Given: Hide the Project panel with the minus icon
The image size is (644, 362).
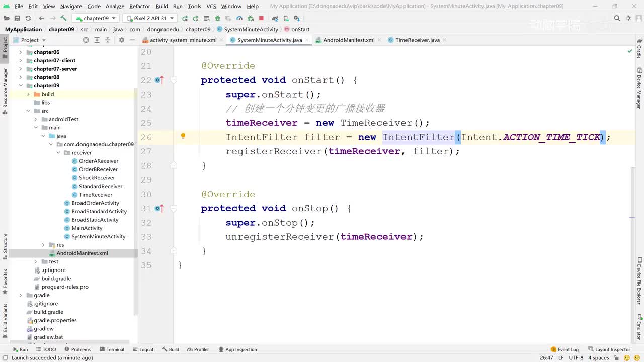Looking at the screenshot, I should point(132,40).
